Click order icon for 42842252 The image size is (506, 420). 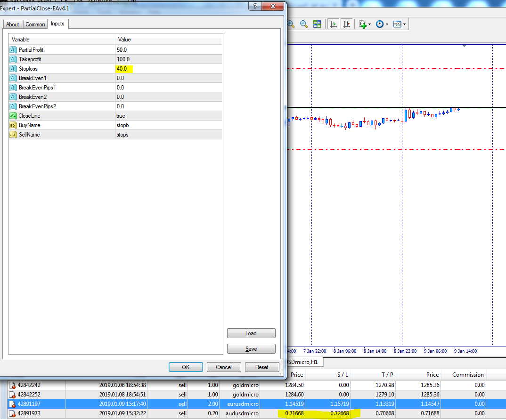point(12,395)
